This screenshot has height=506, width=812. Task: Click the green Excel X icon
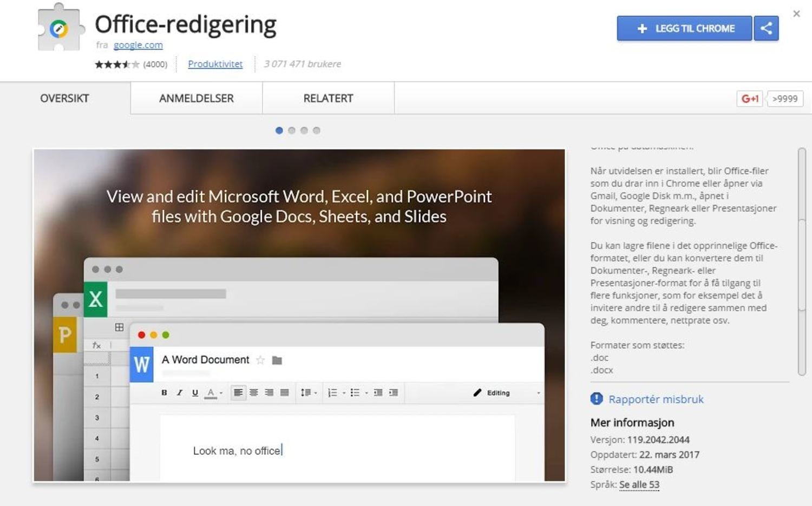(x=96, y=299)
